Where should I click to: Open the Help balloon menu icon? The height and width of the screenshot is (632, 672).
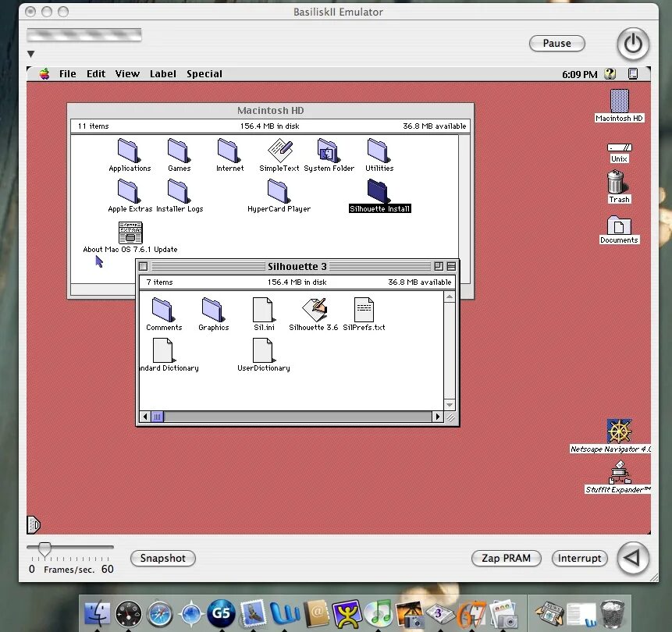(610, 73)
